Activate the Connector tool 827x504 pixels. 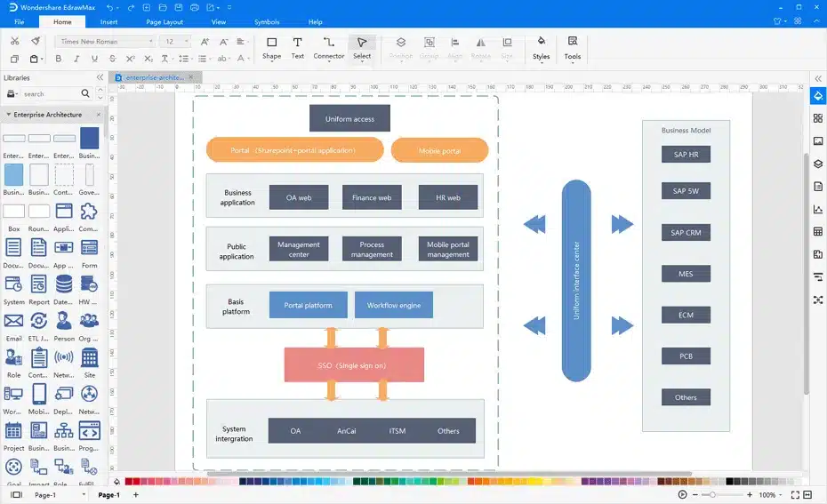pyautogui.click(x=328, y=47)
